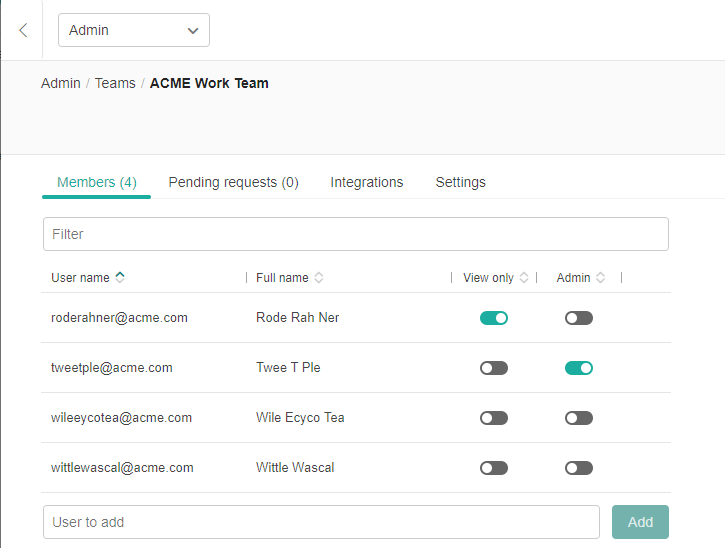Click the back arrow icon
The width and height of the screenshot is (725, 548).
pos(23,30)
